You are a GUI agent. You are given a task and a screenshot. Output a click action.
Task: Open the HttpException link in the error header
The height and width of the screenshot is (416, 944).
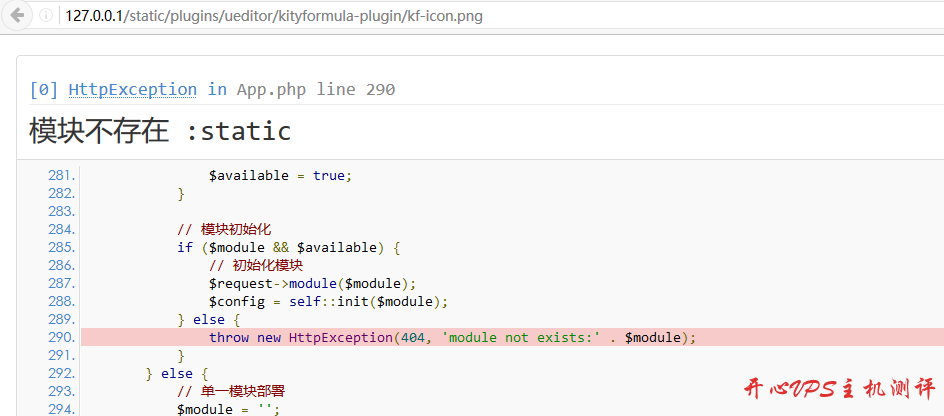132,90
